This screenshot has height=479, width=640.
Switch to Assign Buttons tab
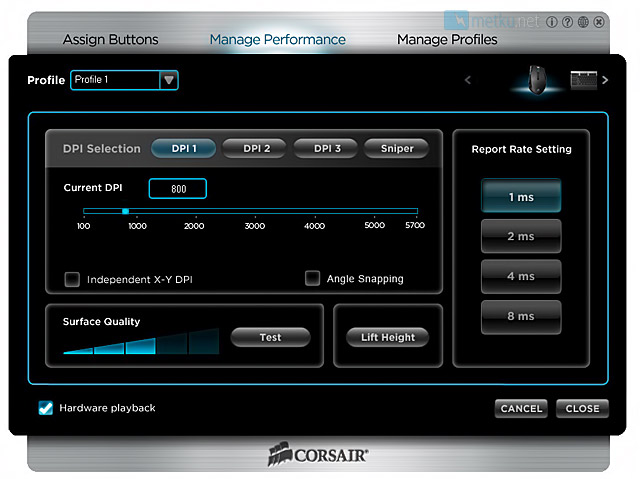pos(110,40)
